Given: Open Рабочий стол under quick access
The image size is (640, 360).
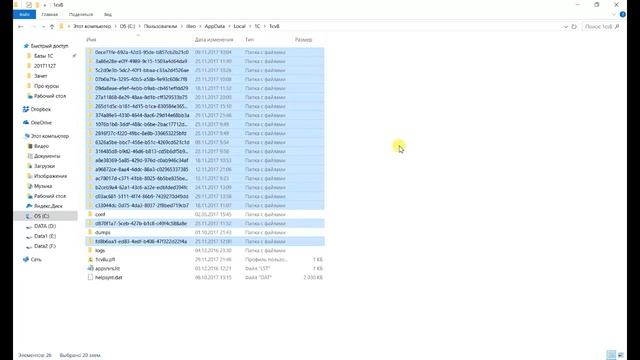Looking at the screenshot, I should click(50, 96).
